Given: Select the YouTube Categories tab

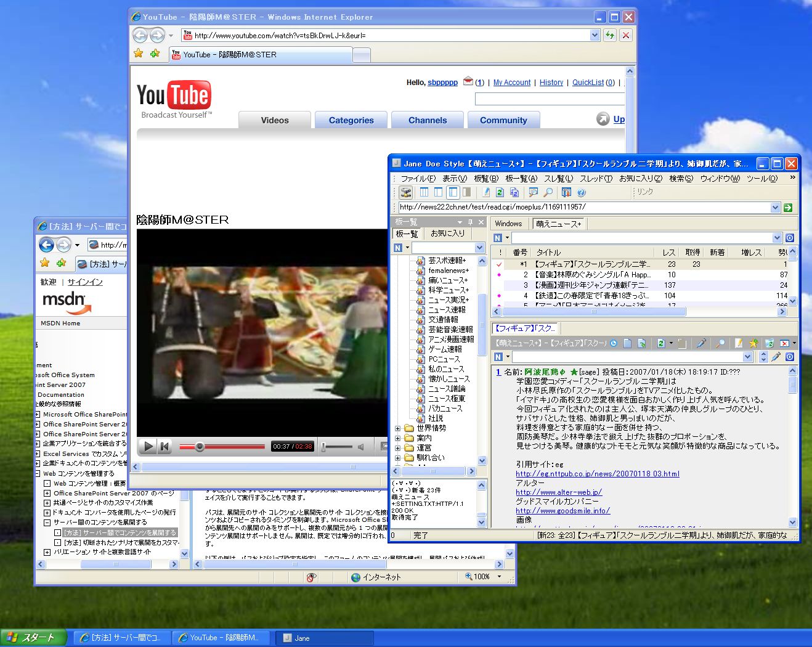Looking at the screenshot, I should [351, 120].
